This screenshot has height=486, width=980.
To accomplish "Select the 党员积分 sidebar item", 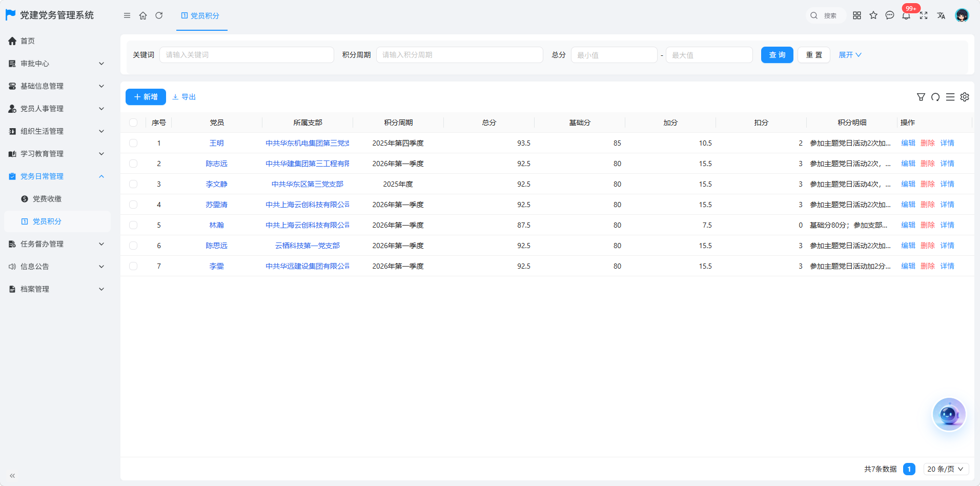I will (x=57, y=221).
